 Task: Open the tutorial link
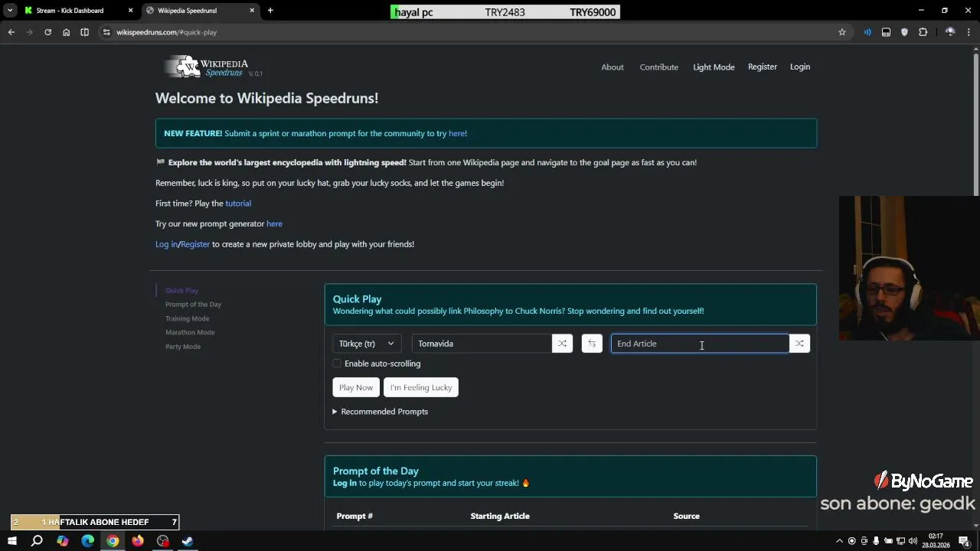(x=238, y=204)
